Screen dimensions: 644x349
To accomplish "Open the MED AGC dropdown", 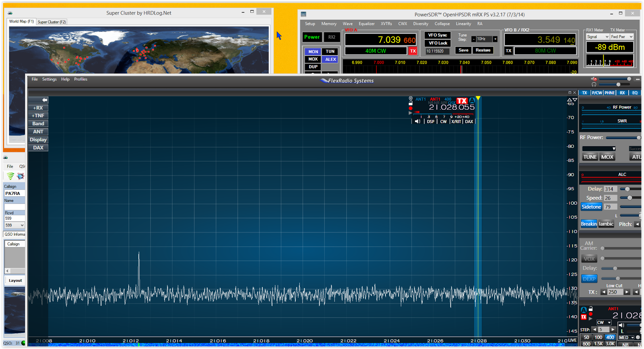I will [626, 337].
